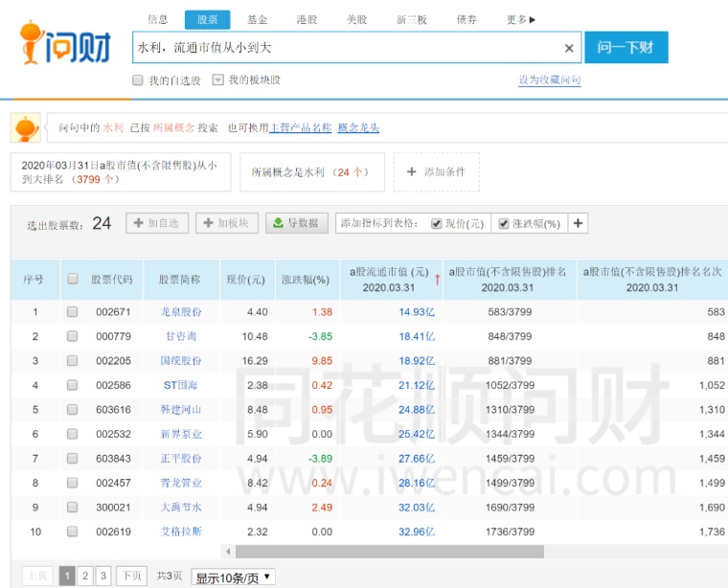This screenshot has height=588, width=728.
Task: Go to page 2 of results
Action: coord(85,576)
